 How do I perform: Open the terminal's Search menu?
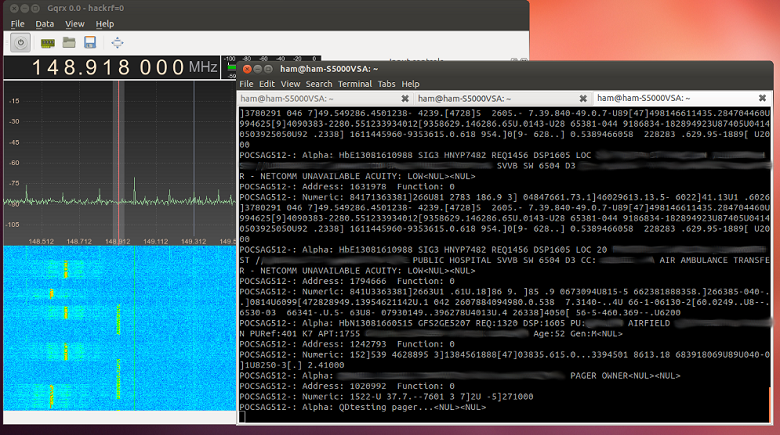[x=319, y=84]
